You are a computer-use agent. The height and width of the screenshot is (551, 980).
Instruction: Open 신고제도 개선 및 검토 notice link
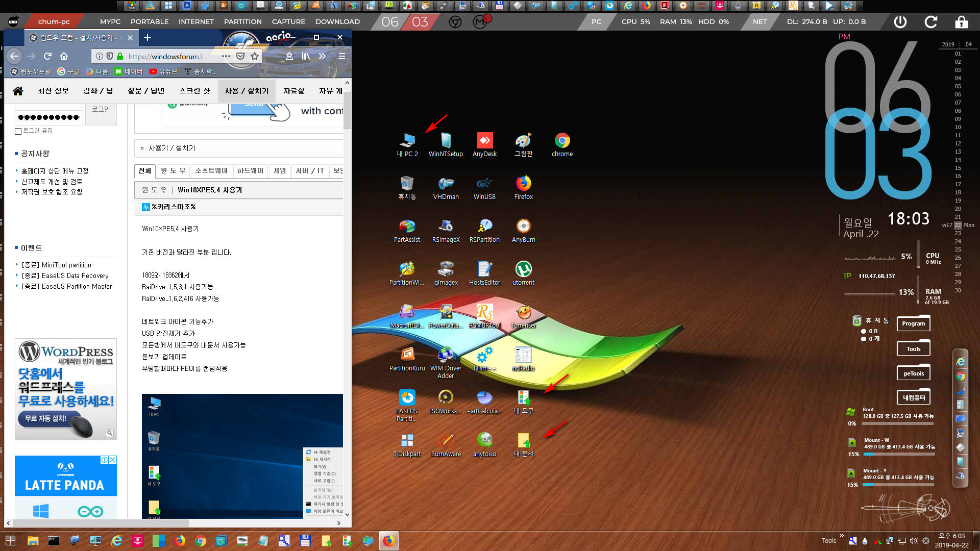[x=52, y=182]
